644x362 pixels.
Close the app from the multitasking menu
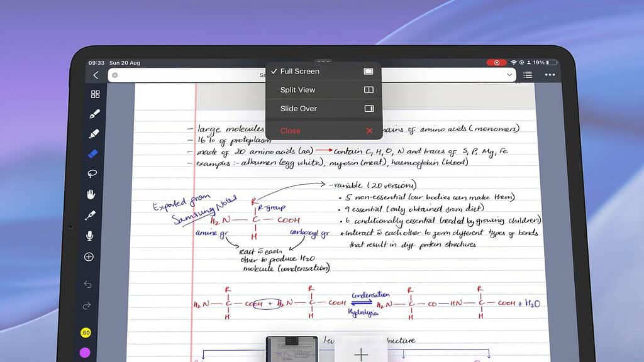pos(324,131)
